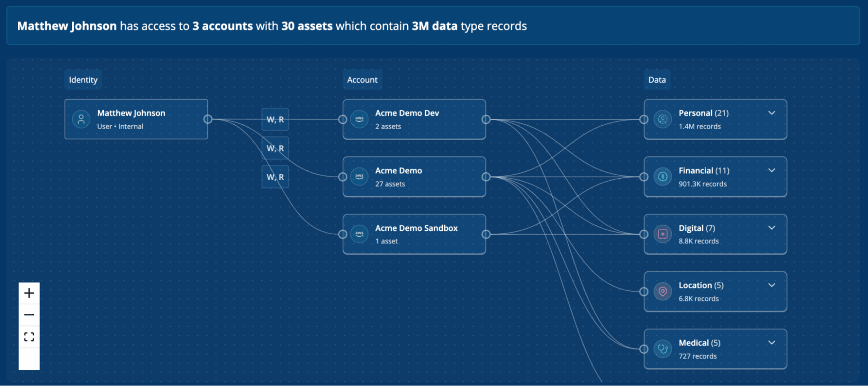
Task: Click the '27 assets' text
Action: coord(390,184)
